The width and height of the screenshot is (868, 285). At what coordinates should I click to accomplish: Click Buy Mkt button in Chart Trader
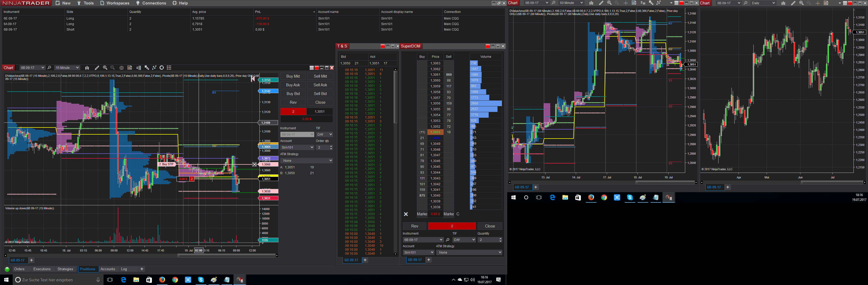[293, 76]
